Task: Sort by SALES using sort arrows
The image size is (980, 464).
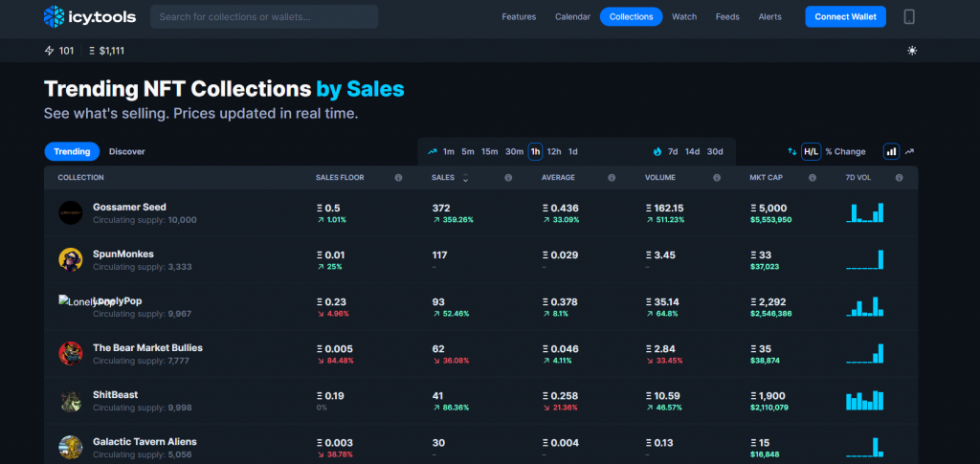Action: (465, 178)
